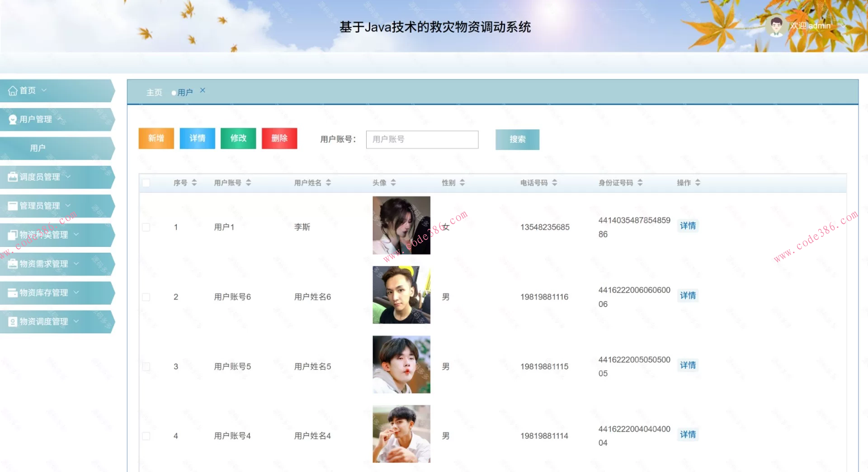
Task: Check the checkbox next to 用户账号6
Action: (146, 297)
